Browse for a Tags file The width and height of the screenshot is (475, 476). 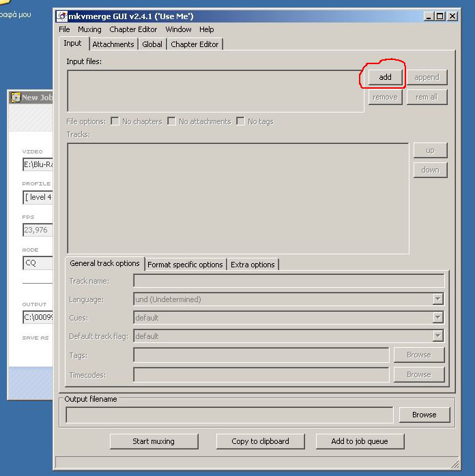pos(419,355)
